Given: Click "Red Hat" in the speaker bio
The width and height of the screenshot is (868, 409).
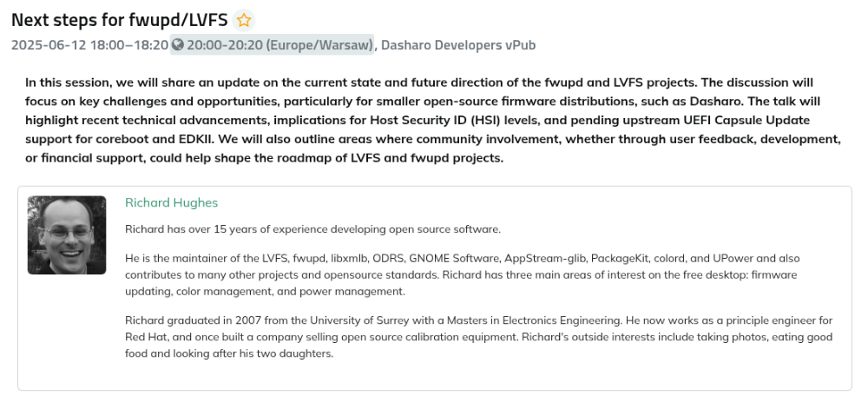Looking at the screenshot, I should (143, 337).
